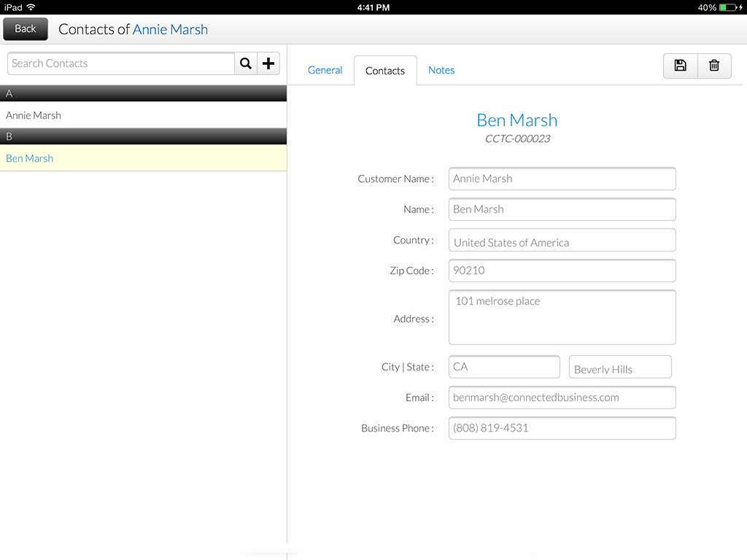Screen dimensions: 747x560
Task: Select Ben Marsh in contact list
Action: click(30, 158)
